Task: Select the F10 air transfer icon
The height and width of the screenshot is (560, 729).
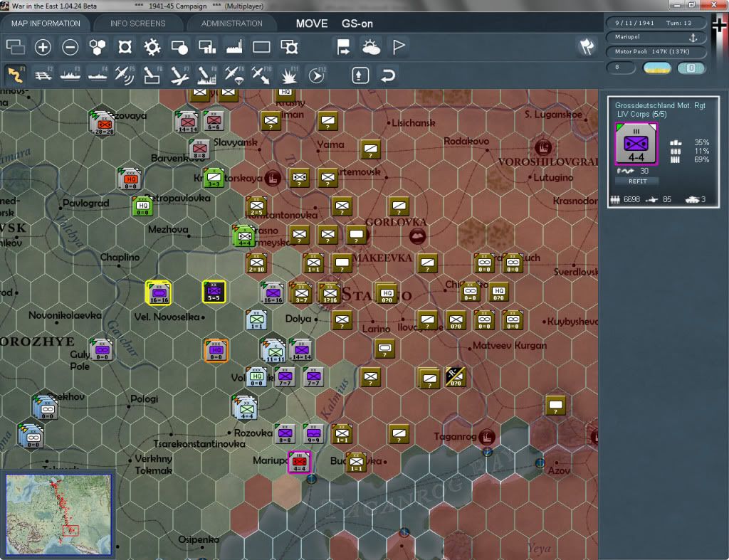Action: pyautogui.click(x=261, y=75)
